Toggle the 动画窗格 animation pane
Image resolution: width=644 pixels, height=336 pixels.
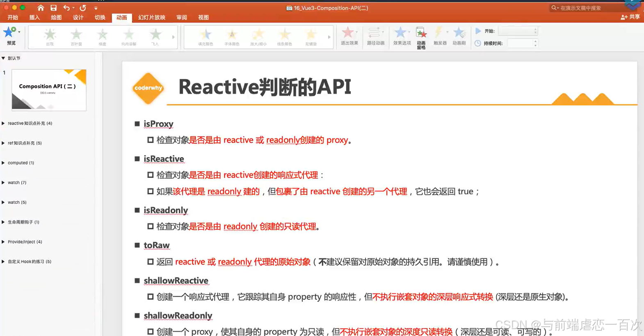(x=421, y=38)
